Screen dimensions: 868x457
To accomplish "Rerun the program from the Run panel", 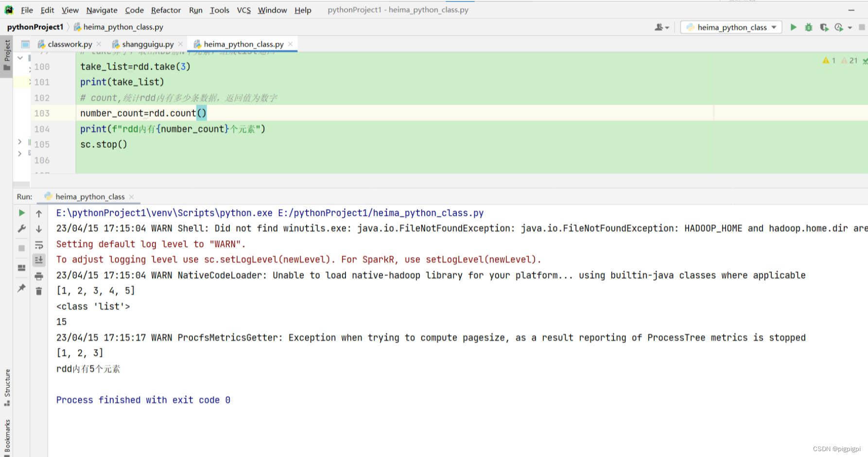I will click(22, 213).
